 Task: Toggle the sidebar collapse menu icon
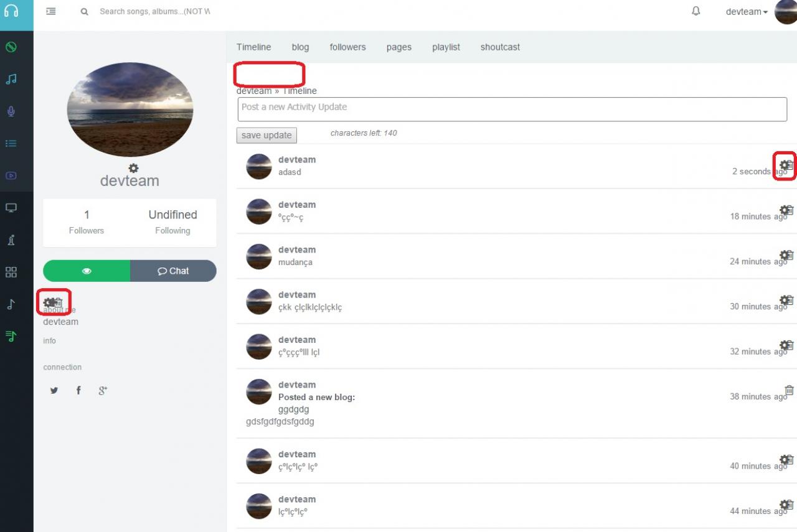[x=51, y=11]
